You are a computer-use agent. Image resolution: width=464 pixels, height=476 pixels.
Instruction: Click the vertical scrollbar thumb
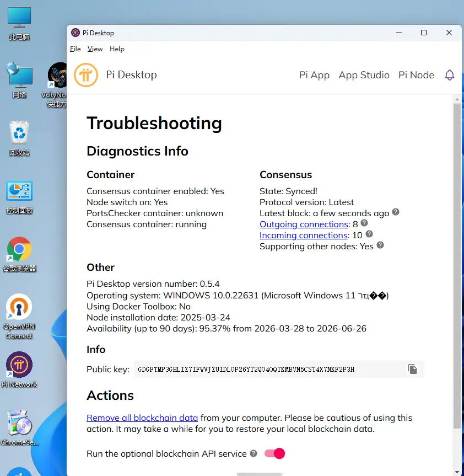coord(457,266)
